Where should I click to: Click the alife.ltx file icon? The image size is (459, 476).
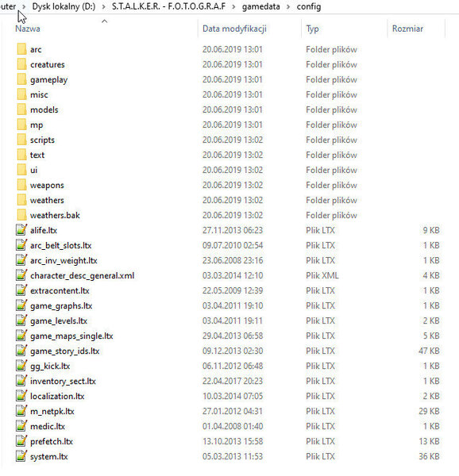(21, 230)
